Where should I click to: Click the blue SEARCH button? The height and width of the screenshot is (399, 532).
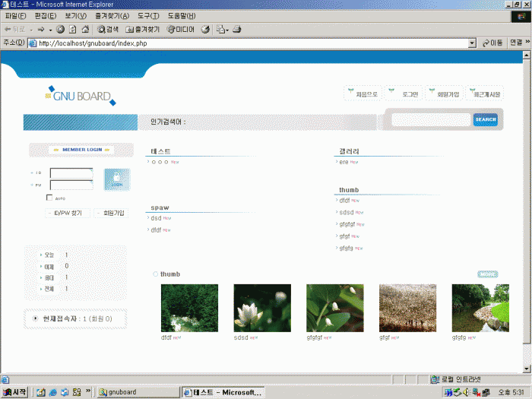(485, 119)
